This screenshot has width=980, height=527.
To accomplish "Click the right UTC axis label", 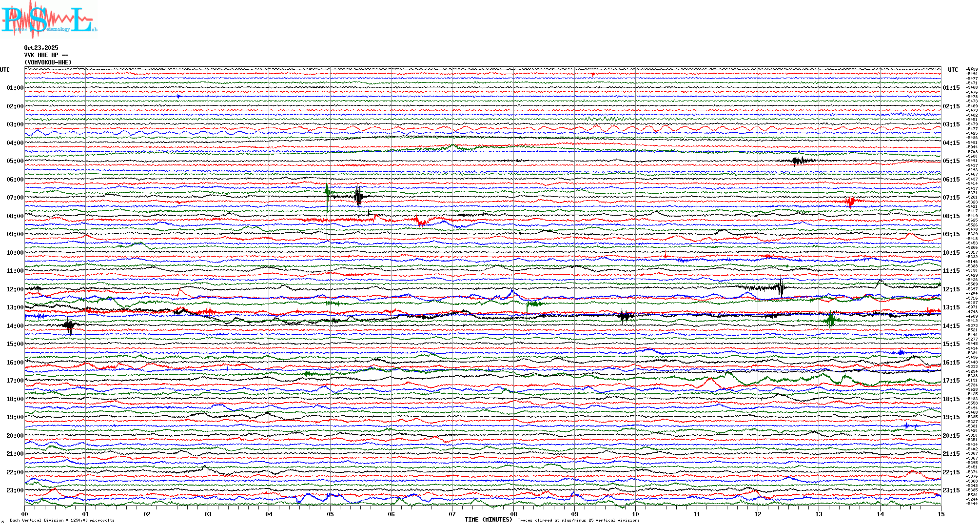I will click(x=953, y=70).
